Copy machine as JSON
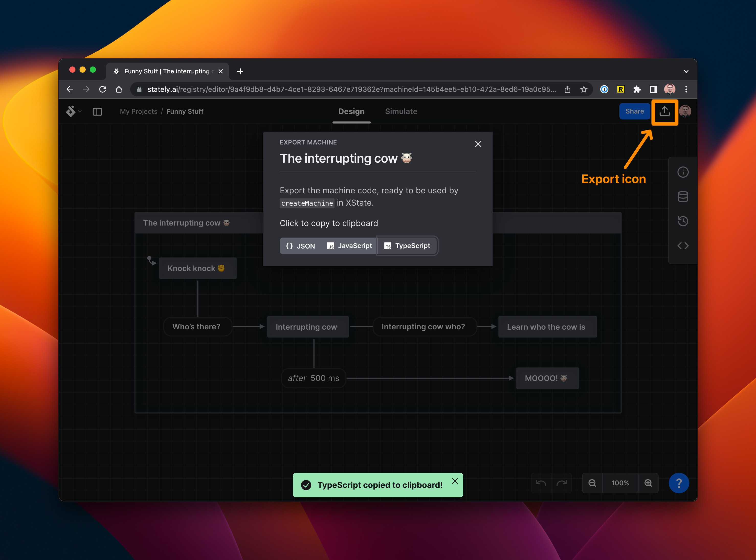The image size is (756, 560). pyautogui.click(x=300, y=246)
